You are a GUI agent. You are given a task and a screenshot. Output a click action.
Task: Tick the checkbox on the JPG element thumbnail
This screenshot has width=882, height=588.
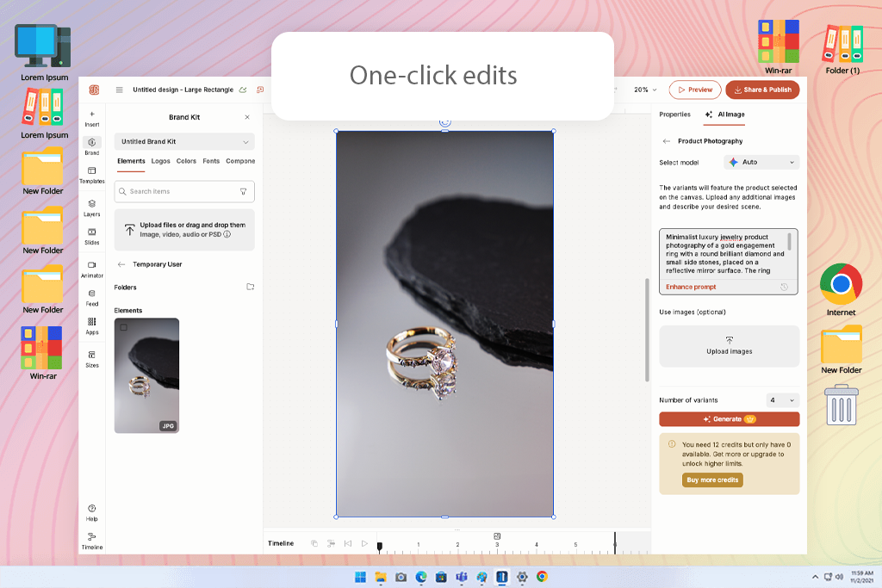click(124, 327)
